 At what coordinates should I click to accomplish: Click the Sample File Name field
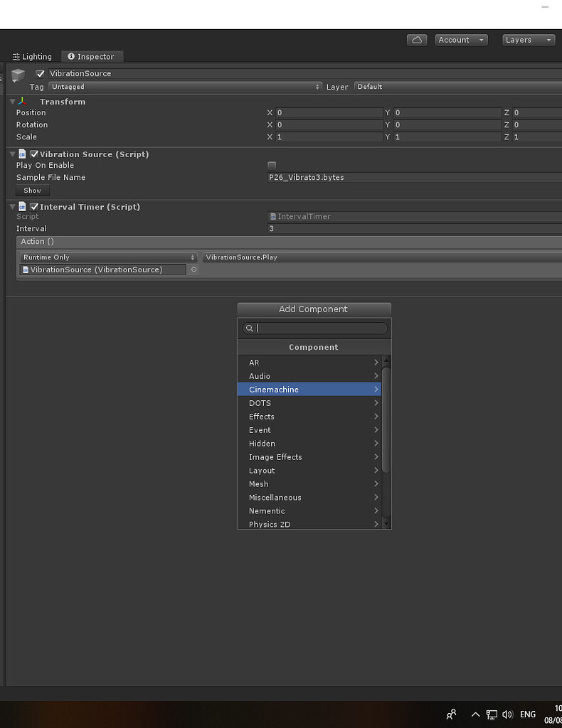[x=414, y=177]
